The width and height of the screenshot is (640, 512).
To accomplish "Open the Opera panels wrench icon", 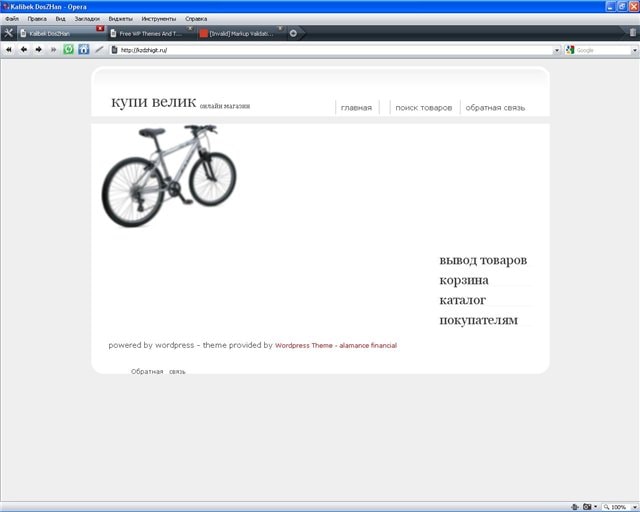I will pos(9,33).
